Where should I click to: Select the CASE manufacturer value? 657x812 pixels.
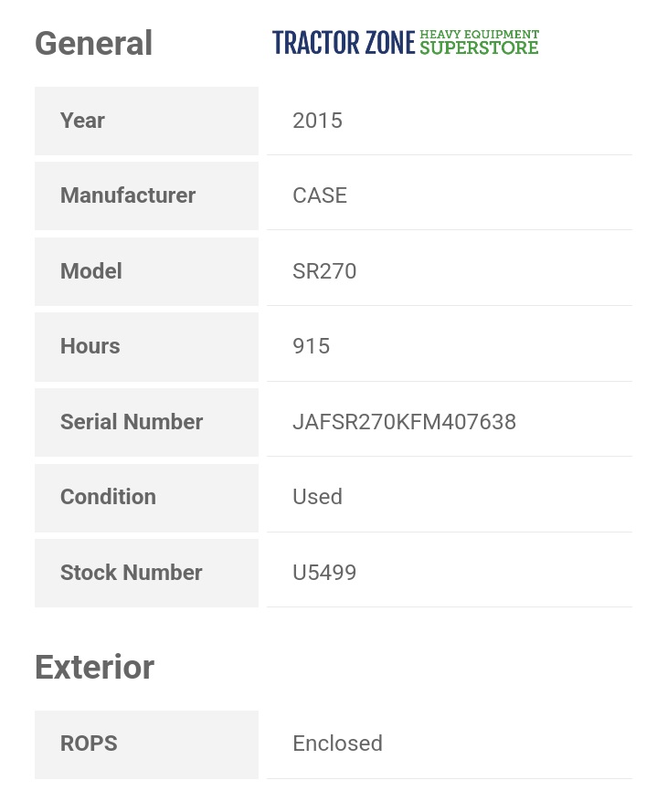coord(320,195)
